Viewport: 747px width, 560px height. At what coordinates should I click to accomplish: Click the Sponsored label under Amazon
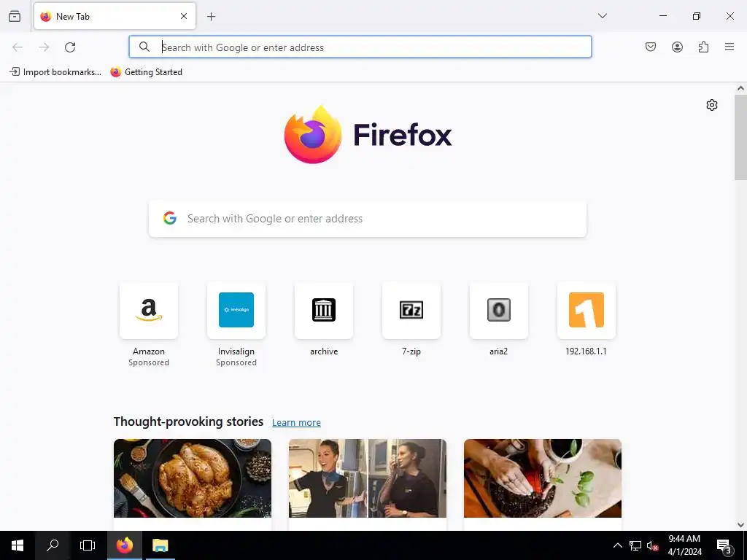[x=149, y=362]
